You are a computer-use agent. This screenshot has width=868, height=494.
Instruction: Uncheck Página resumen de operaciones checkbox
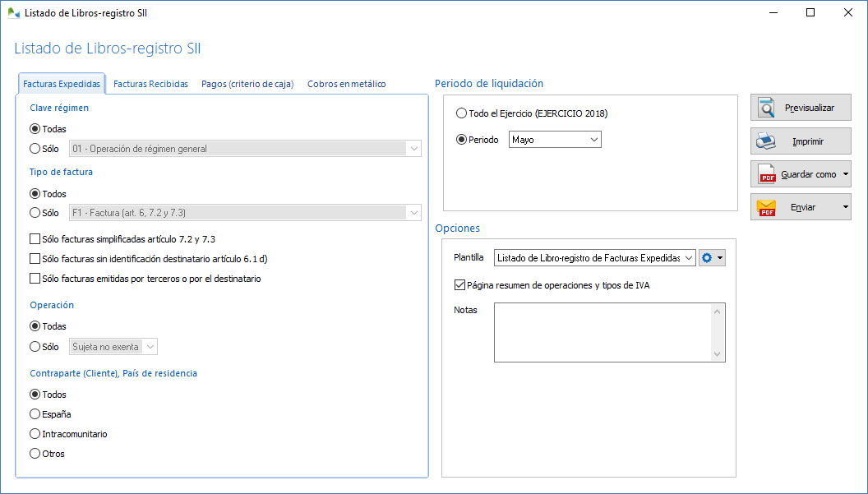pos(459,285)
